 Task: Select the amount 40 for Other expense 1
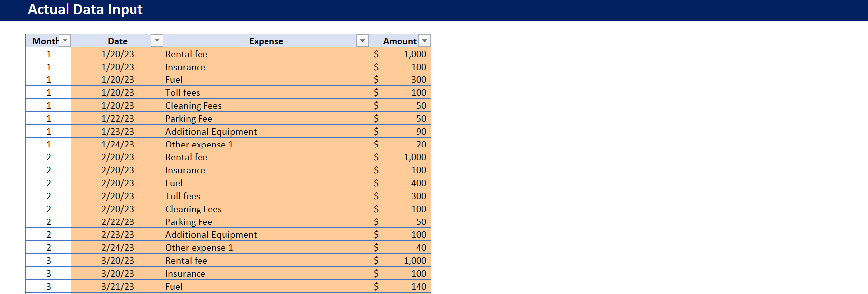click(x=400, y=247)
